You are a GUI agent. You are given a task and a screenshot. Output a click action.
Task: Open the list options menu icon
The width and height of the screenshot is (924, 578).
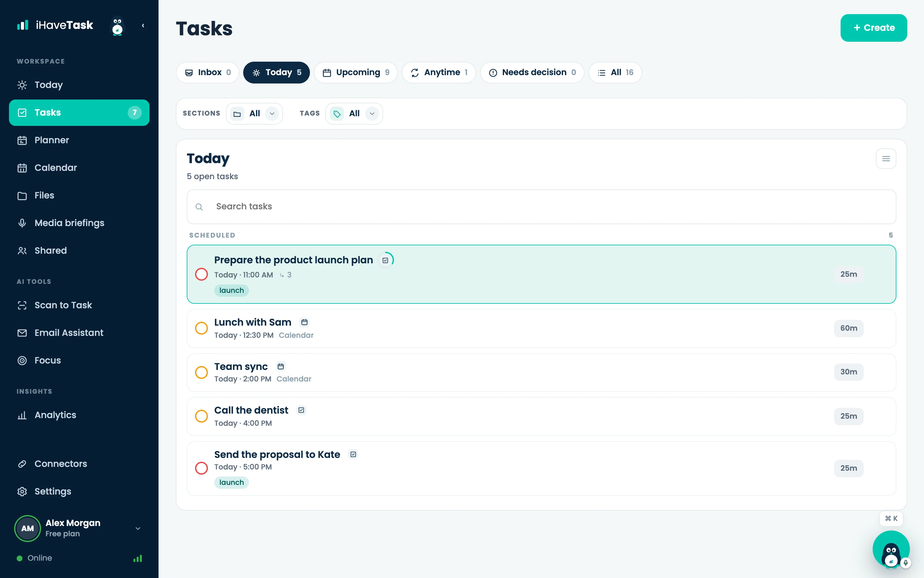[886, 159]
